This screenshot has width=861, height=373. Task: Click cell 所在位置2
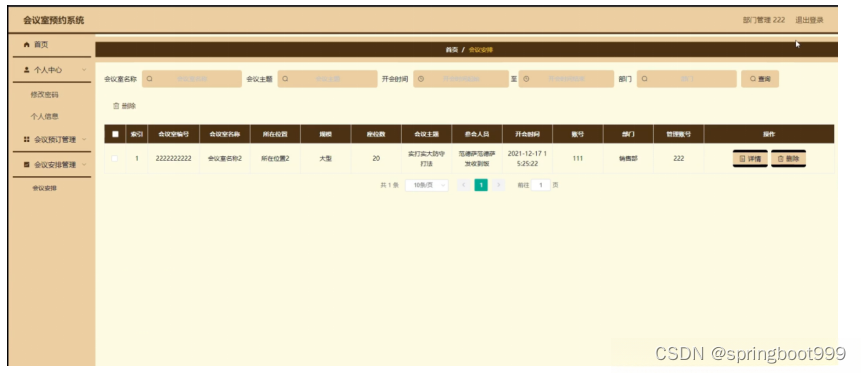[x=275, y=159]
